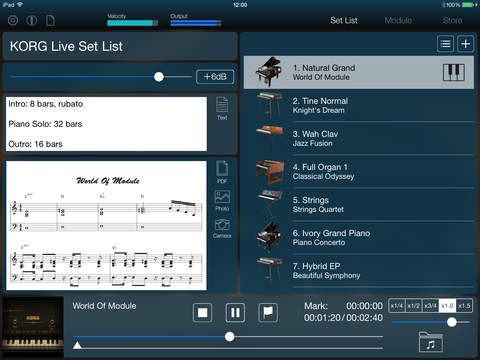Open the music folder icon
The width and height of the screenshot is (480, 360).
(x=431, y=342)
